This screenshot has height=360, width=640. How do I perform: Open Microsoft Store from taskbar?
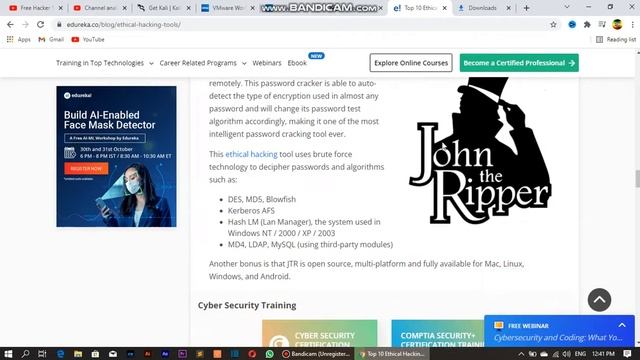95,354
